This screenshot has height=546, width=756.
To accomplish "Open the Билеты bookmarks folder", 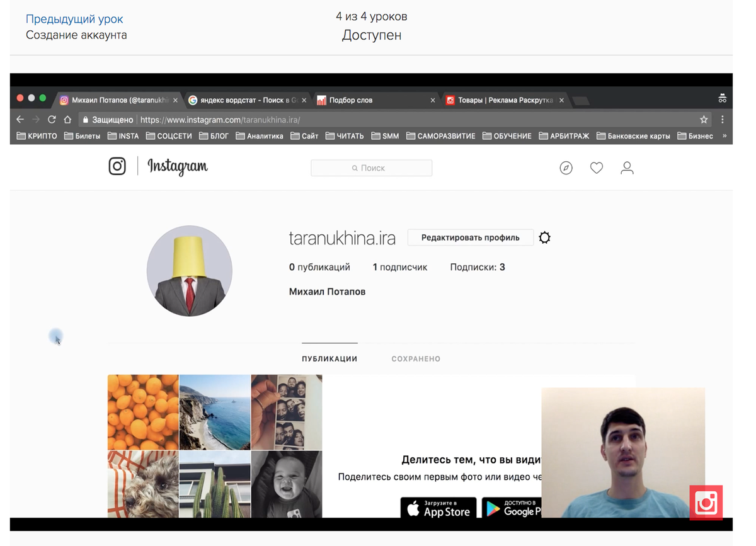I will coord(83,136).
